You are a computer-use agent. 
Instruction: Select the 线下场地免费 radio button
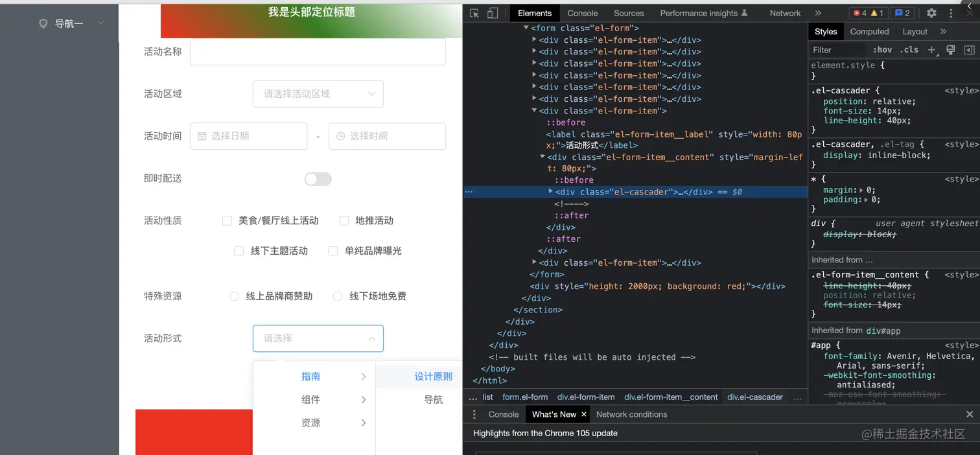(338, 296)
